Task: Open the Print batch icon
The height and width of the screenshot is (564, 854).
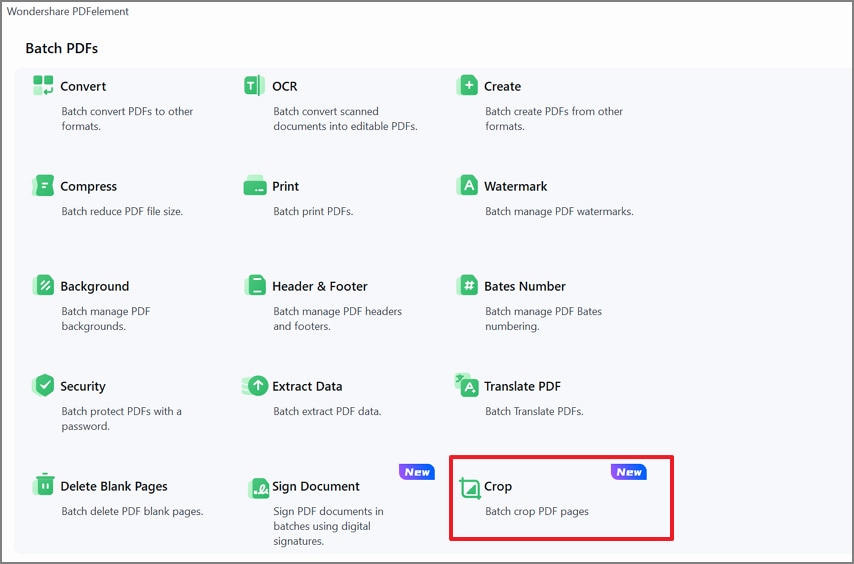Action: 254,186
